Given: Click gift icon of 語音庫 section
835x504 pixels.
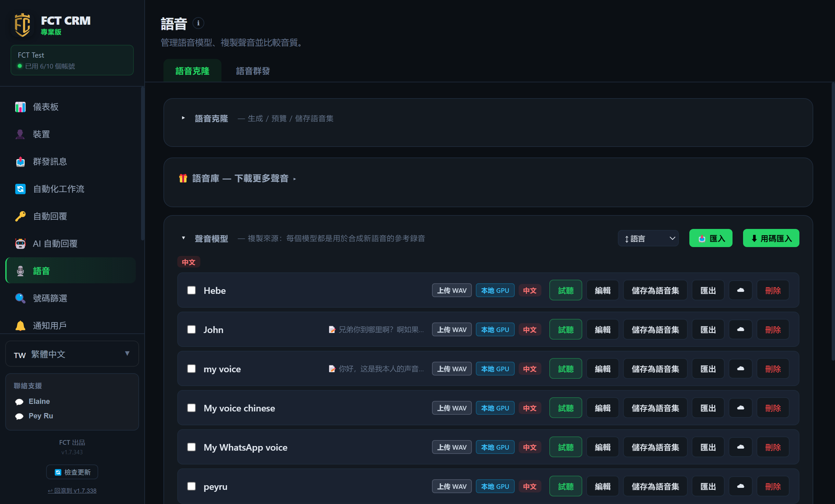Looking at the screenshot, I should coord(183,178).
